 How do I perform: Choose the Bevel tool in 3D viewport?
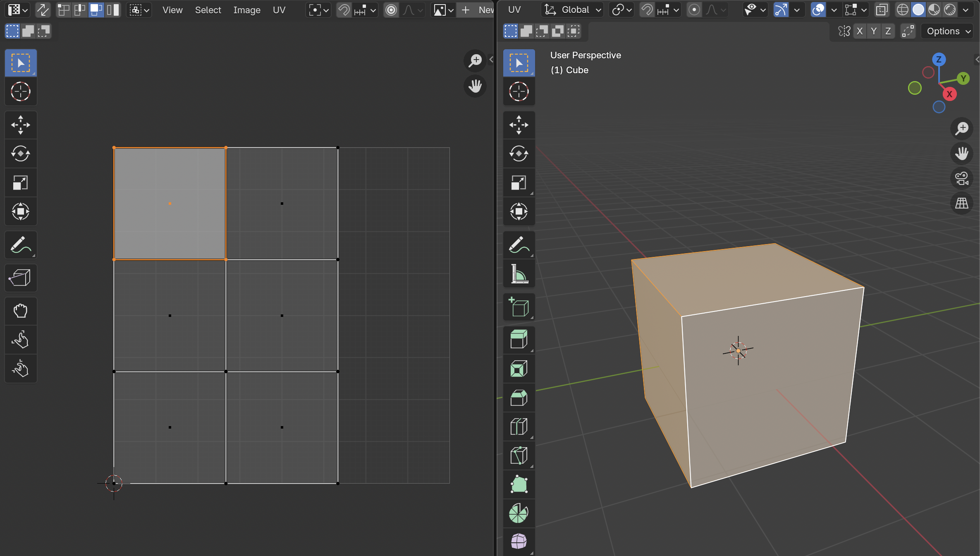pos(519,398)
